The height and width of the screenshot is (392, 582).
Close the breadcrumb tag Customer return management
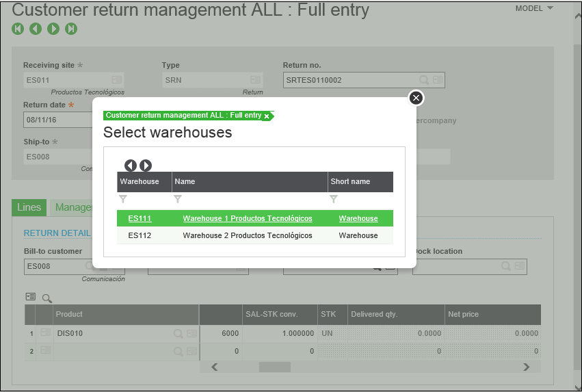pyautogui.click(x=267, y=116)
